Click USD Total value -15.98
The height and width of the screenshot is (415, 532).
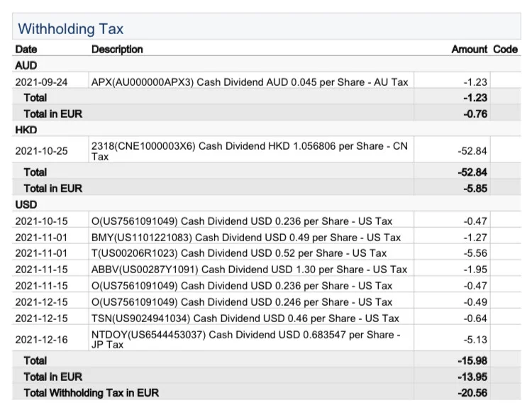point(472,360)
